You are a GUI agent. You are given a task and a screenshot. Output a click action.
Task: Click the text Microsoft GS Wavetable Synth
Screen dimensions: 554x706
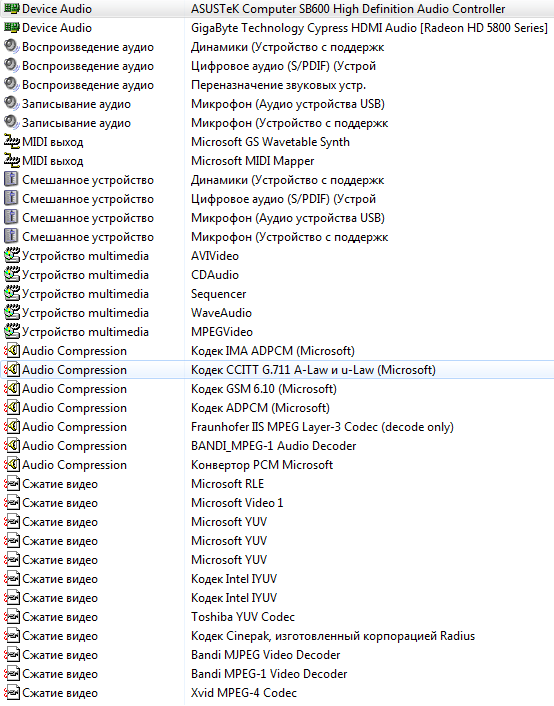click(270, 142)
